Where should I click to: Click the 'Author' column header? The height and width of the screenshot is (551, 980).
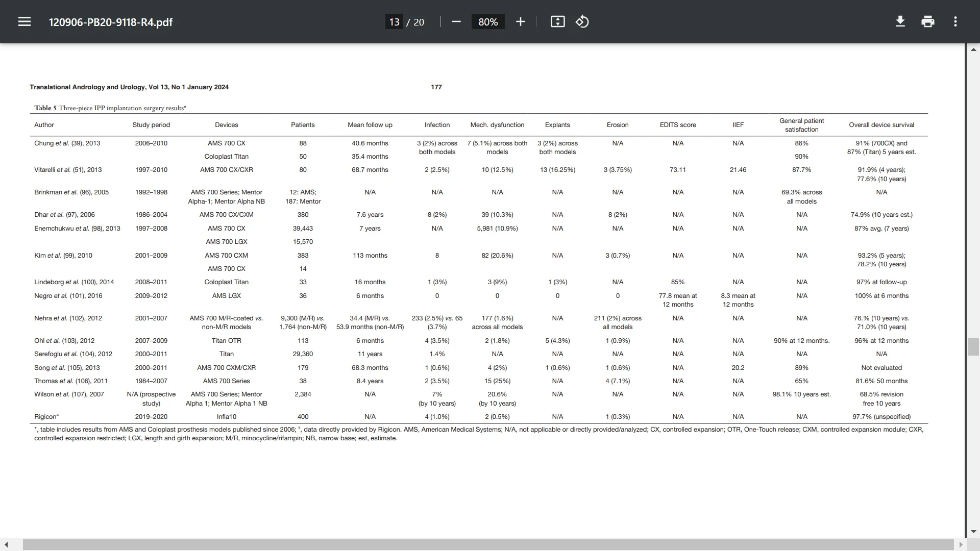click(x=44, y=125)
